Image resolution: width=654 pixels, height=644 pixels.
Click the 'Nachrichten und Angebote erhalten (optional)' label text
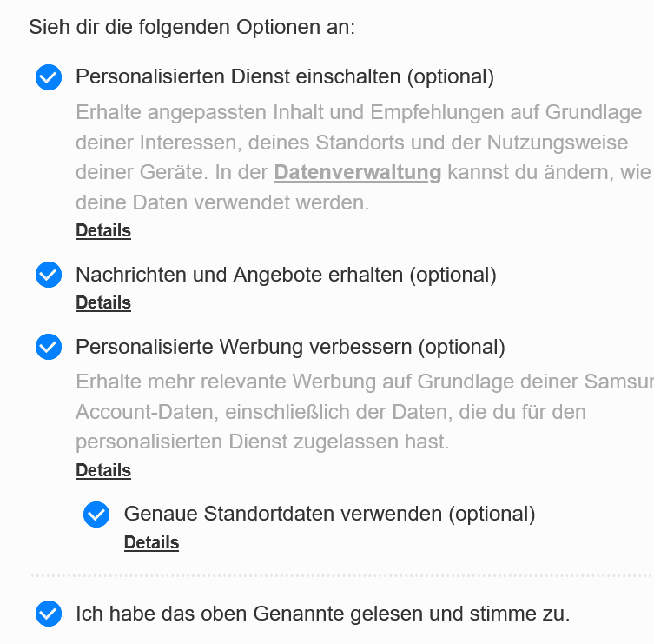286,275
